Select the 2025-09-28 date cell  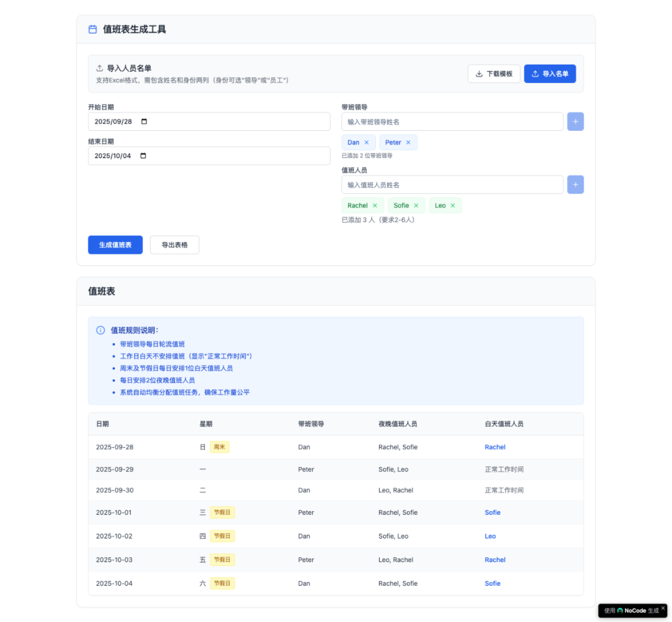tap(115, 447)
